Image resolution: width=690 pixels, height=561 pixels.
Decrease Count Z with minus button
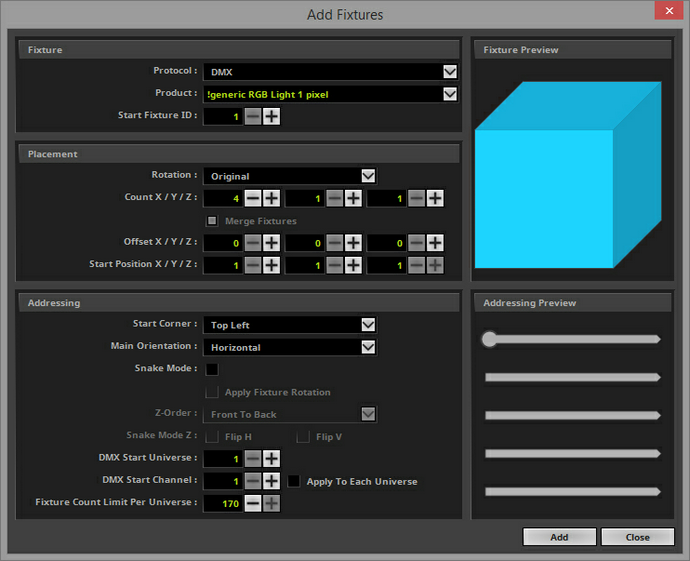coord(417,198)
